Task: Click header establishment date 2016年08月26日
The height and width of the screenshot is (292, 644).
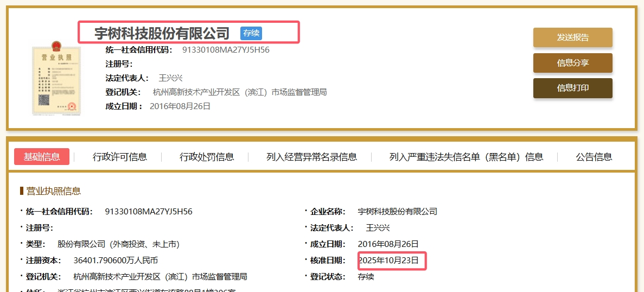Action: (180, 106)
